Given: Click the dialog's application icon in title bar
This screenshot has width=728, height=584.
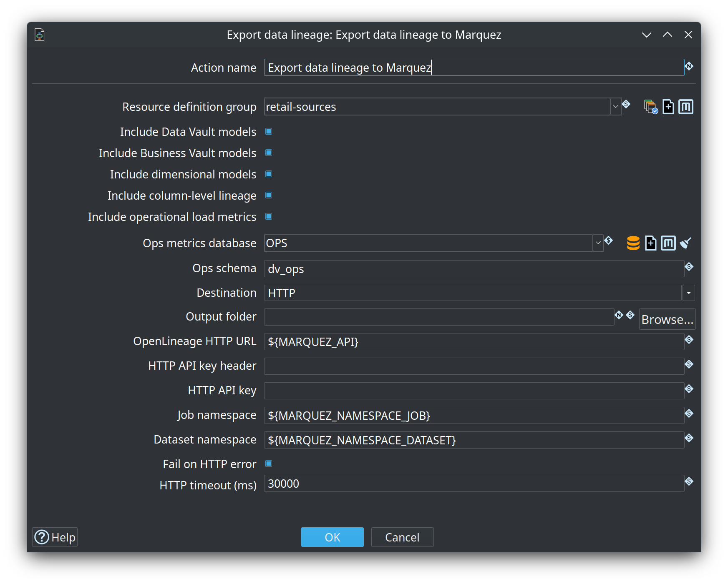Looking at the screenshot, I should (x=40, y=35).
